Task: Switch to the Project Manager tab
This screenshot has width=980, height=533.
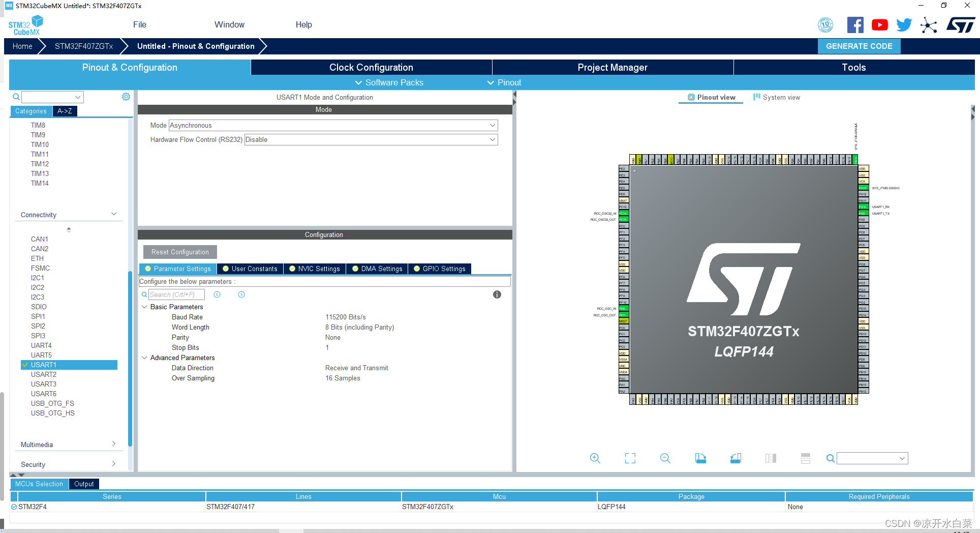Action: pyautogui.click(x=612, y=67)
